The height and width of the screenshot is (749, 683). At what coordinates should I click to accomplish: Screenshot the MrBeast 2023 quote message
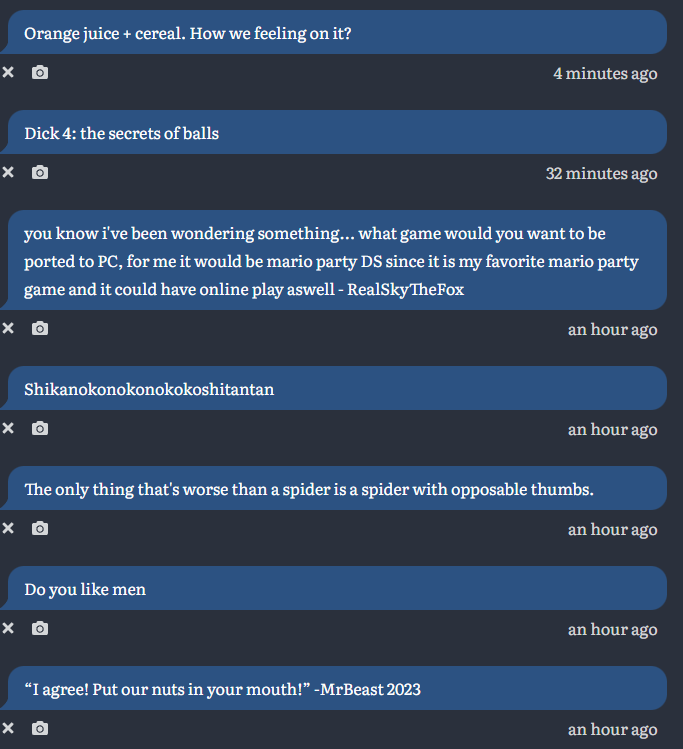[40, 728]
